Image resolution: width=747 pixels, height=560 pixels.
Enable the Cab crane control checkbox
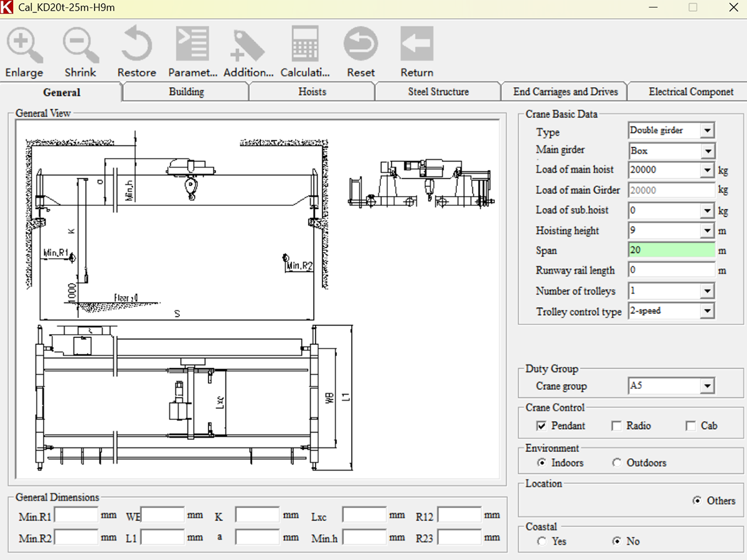click(690, 426)
